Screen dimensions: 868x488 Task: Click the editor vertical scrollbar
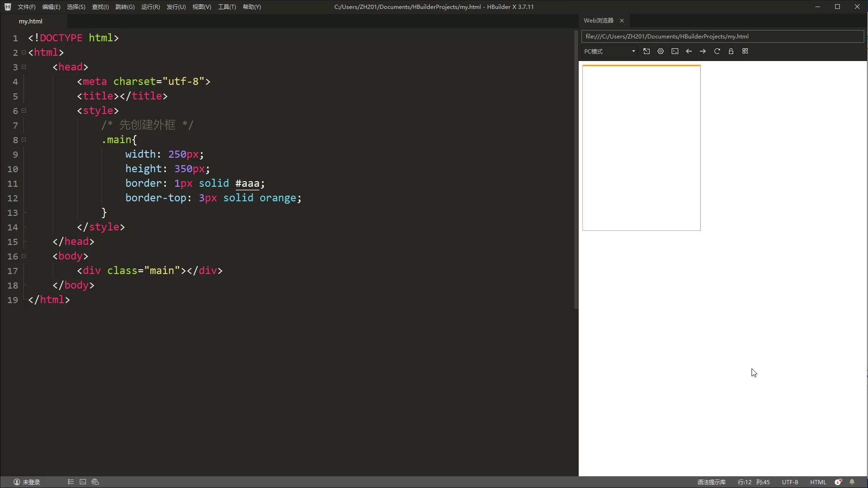pyautogui.click(x=576, y=169)
